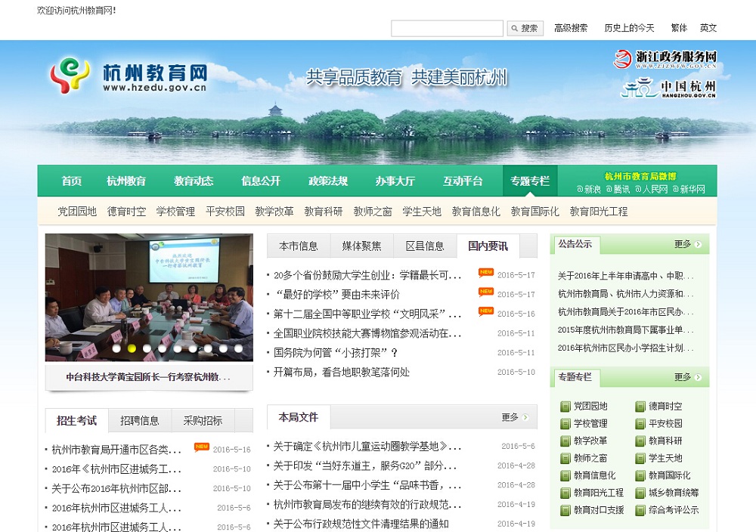Click the book icon beside 党团园地
The height and width of the screenshot is (532, 756).
pos(565,407)
